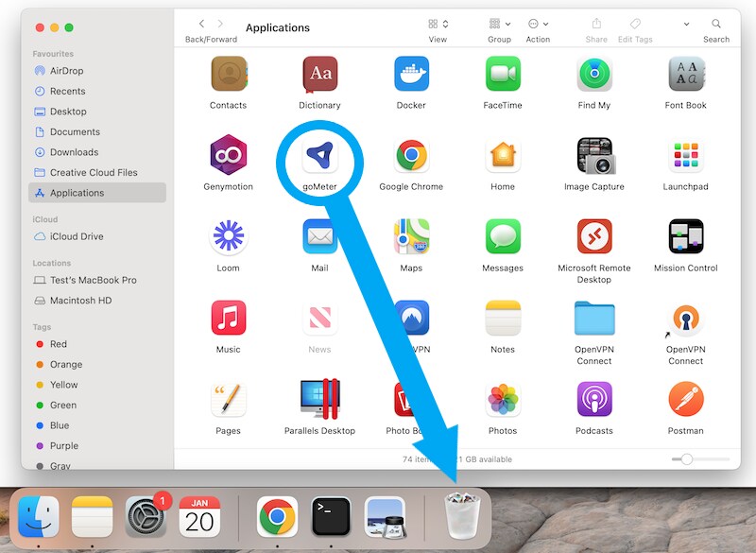The image size is (756, 553).
Task: Open the Contacts app icon
Action: tap(229, 74)
